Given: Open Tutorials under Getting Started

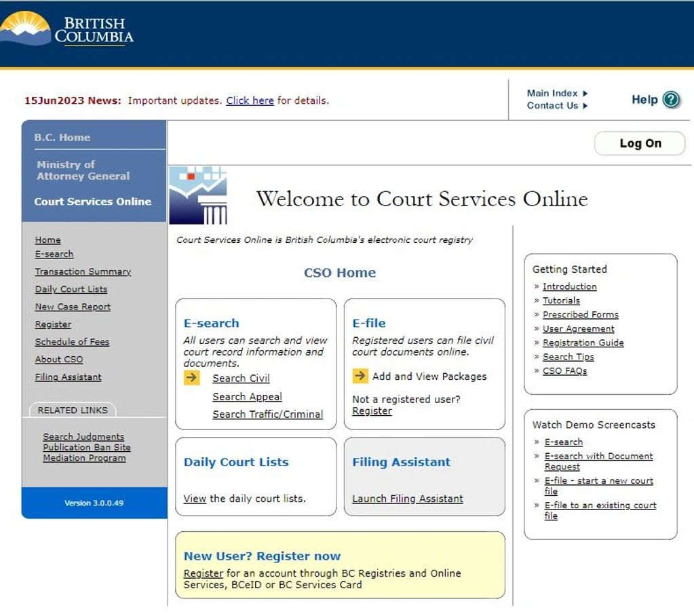Looking at the screenshot, I should [561, 301].
